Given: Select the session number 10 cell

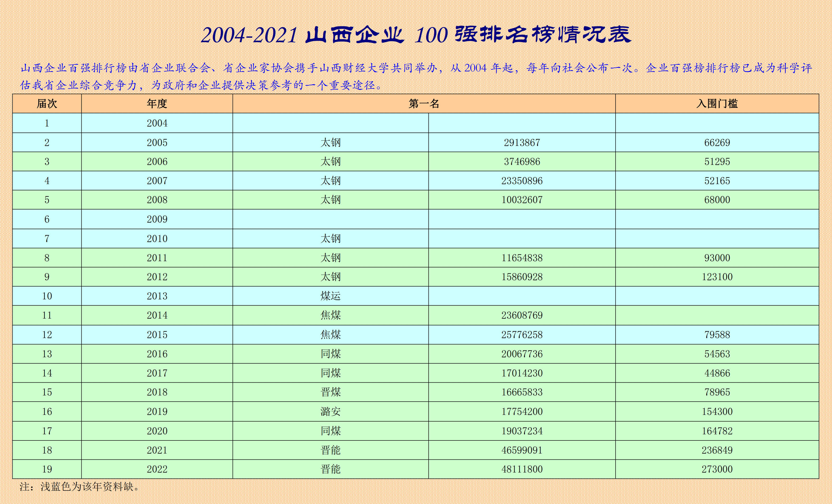Looking at the screenshot, I should (47, 296).
